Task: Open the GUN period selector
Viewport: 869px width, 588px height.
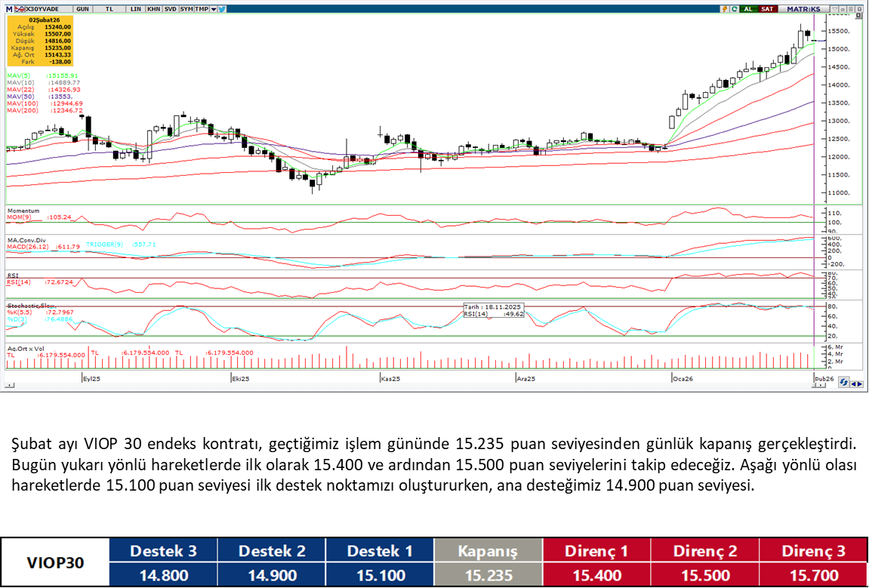Action: [x=82, y=9]
